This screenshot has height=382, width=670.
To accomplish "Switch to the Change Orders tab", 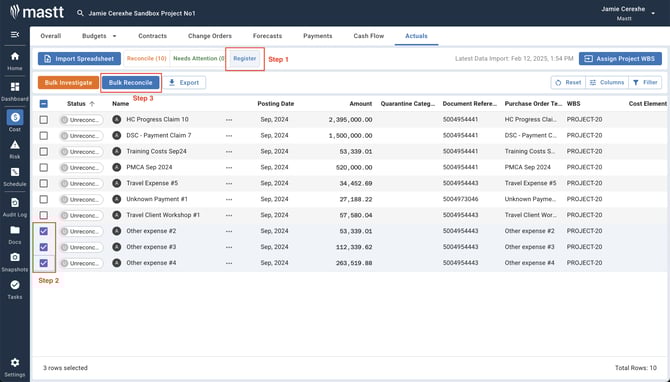I will click(x=210, y=36).
